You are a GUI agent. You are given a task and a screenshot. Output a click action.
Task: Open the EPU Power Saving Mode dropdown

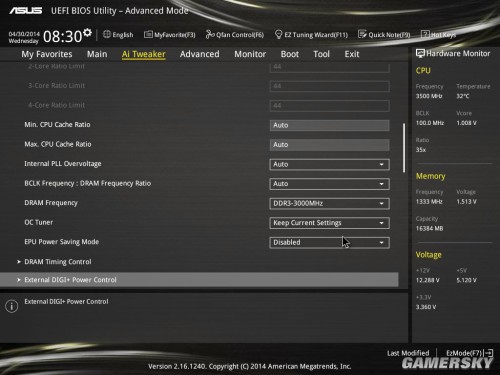point(329,242)
